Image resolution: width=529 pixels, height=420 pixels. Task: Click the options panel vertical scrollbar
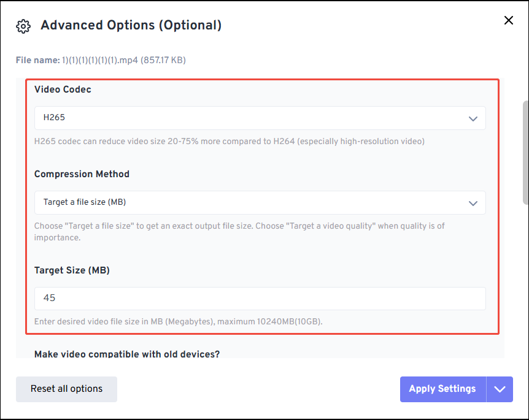tap(525, 152)
